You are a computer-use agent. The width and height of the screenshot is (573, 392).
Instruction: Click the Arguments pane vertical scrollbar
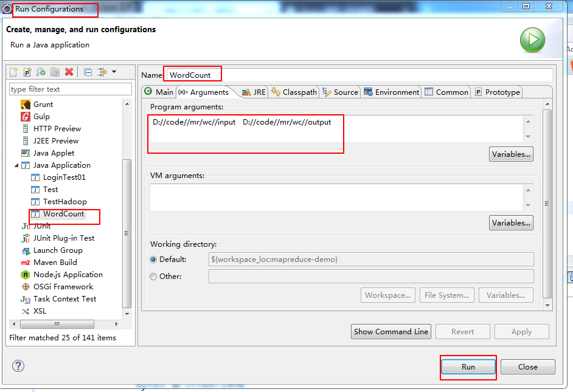(547, 204)
